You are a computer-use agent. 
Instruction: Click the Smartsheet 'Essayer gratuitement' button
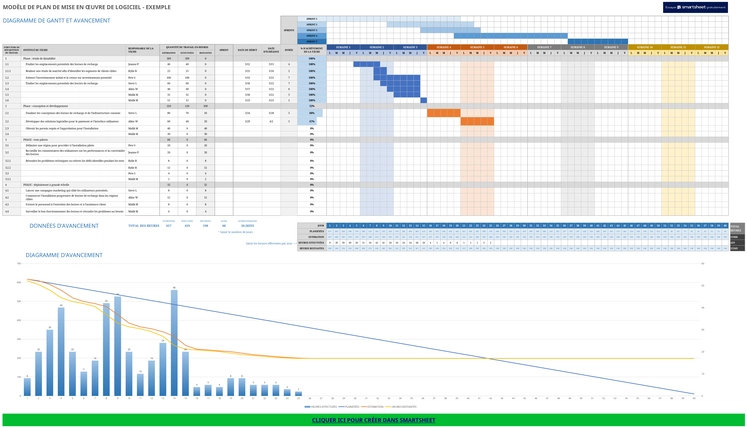(x=695, y=7)
